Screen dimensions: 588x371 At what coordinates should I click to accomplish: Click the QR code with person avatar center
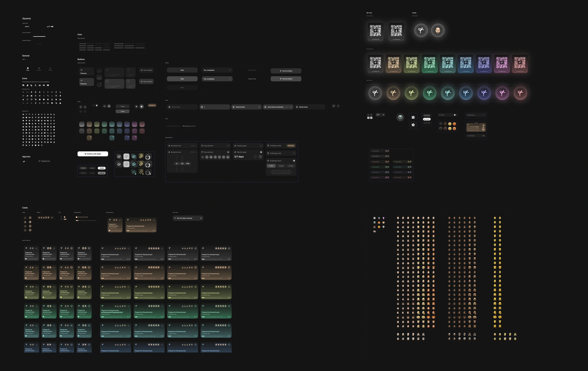pyautogui.click(x=396, y=31)
